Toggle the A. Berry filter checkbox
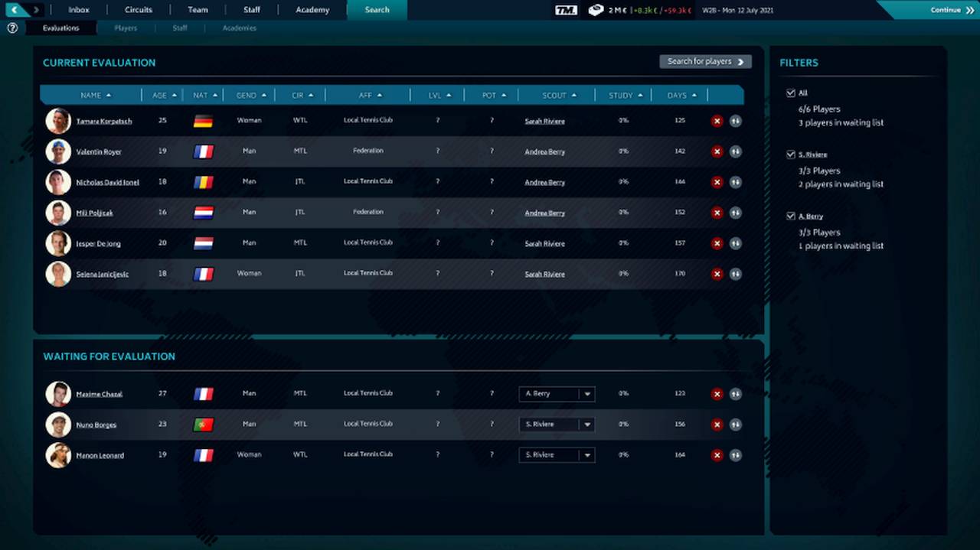Image resolution: width=980 pixels, height=550 pixels. point(791,216)
